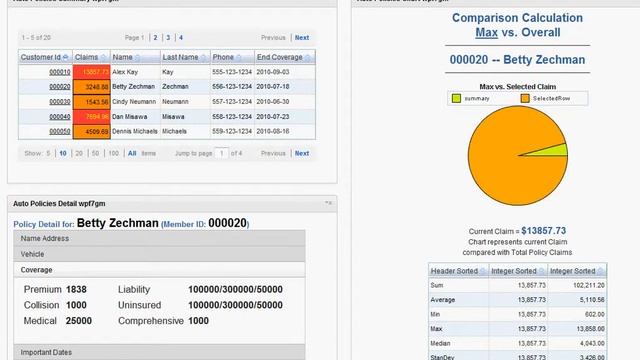
Task: Select the Dan Misawa name cell
Action: pyautogui.click(x=135, y=117)
